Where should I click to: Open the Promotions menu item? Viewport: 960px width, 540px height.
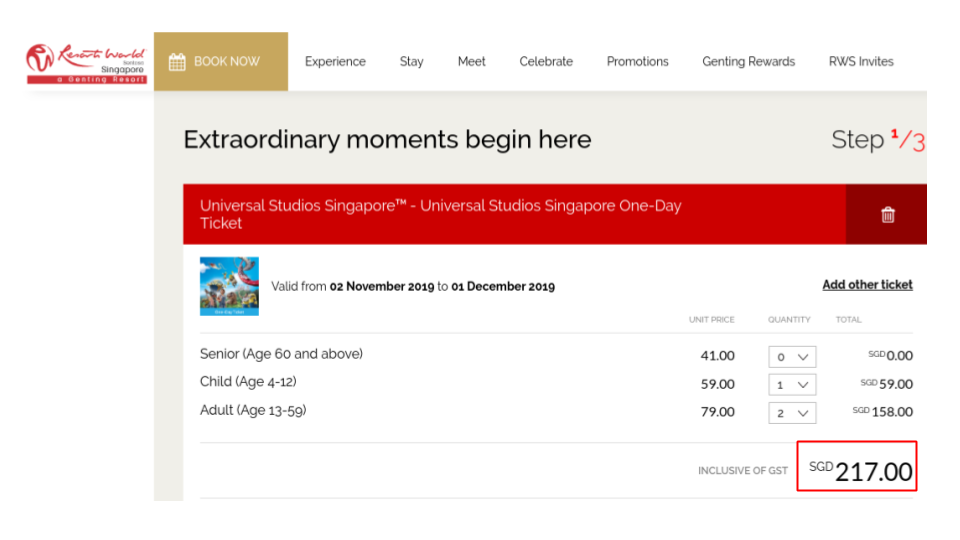(x=637, y=62)
